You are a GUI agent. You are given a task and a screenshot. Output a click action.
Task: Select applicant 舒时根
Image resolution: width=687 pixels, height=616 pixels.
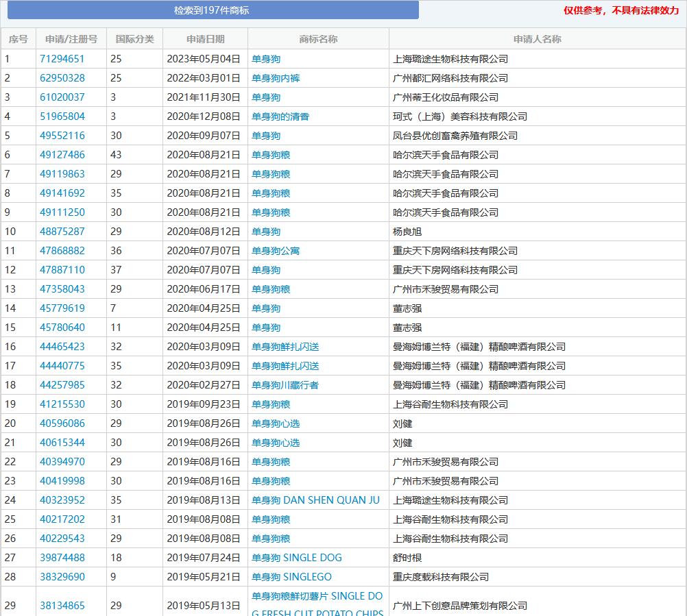tap(407, 557)
